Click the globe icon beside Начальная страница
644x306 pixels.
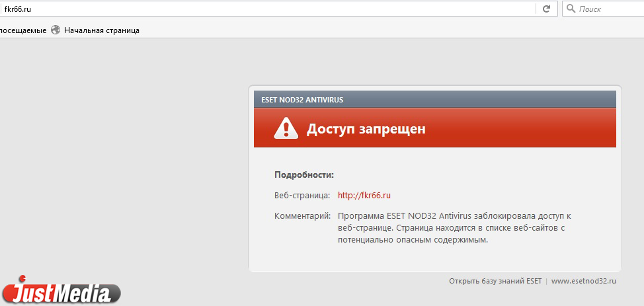(56, 30)
